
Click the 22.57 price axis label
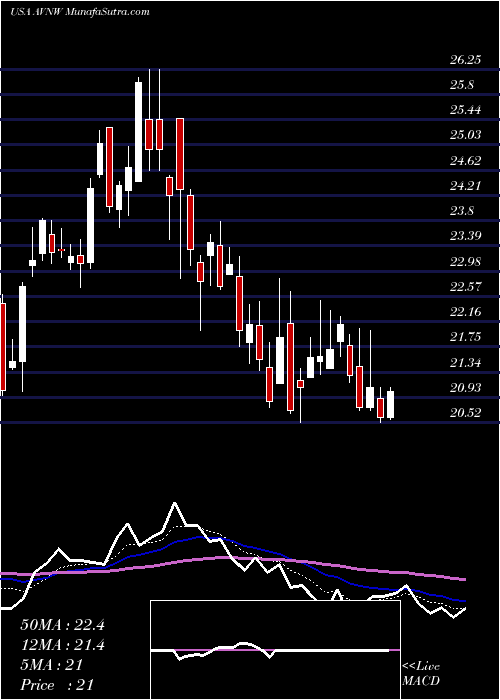(465, 287)
